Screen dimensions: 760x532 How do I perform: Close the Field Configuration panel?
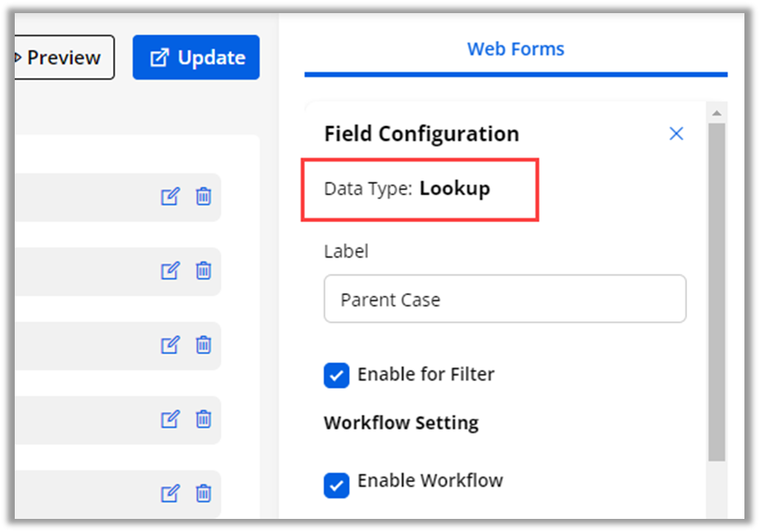(x=676, y=134)
